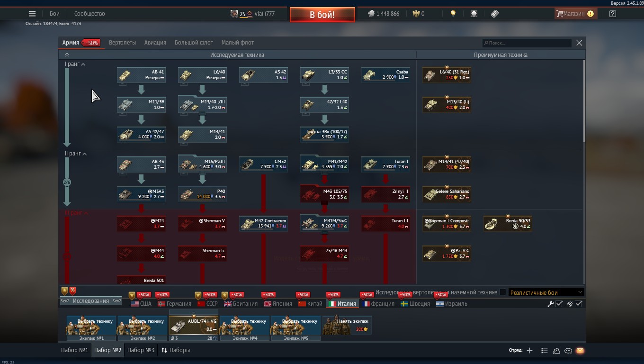The height and width of the screenshot is (364, 644).
Task: Collapse the I ранг section
Action: coord(75,64)
